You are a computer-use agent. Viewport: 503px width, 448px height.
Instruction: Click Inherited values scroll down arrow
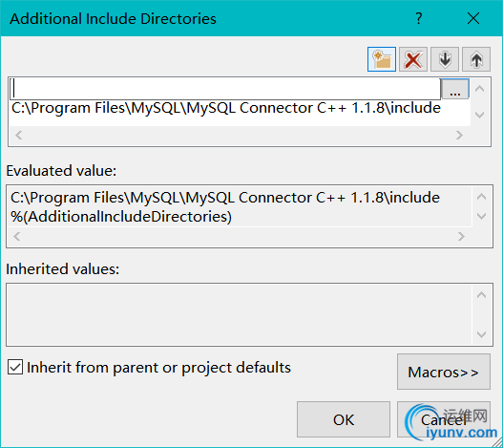pyautogui.click(x=481, y=334)
